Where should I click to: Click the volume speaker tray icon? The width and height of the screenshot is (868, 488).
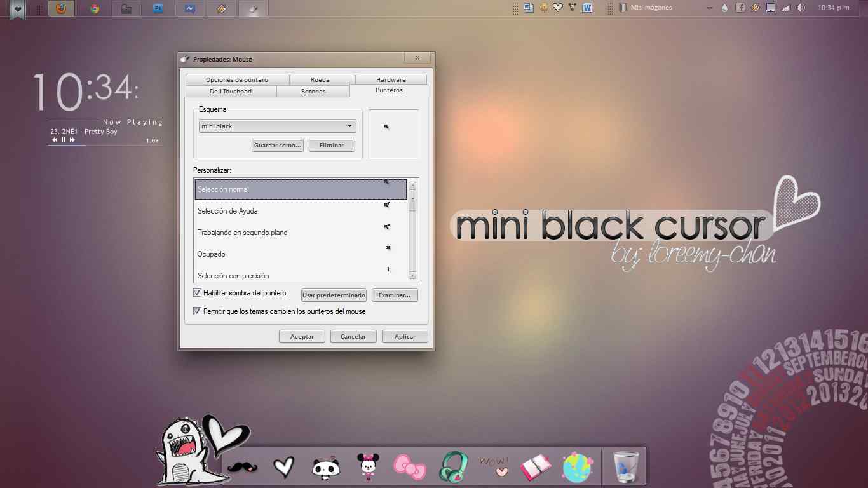[x=801, y=8]
